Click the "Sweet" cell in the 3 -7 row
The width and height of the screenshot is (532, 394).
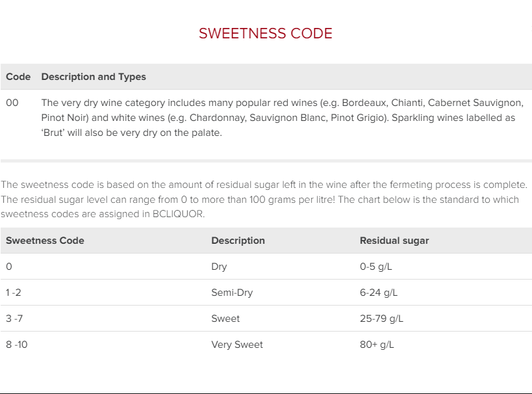(225, 319)
